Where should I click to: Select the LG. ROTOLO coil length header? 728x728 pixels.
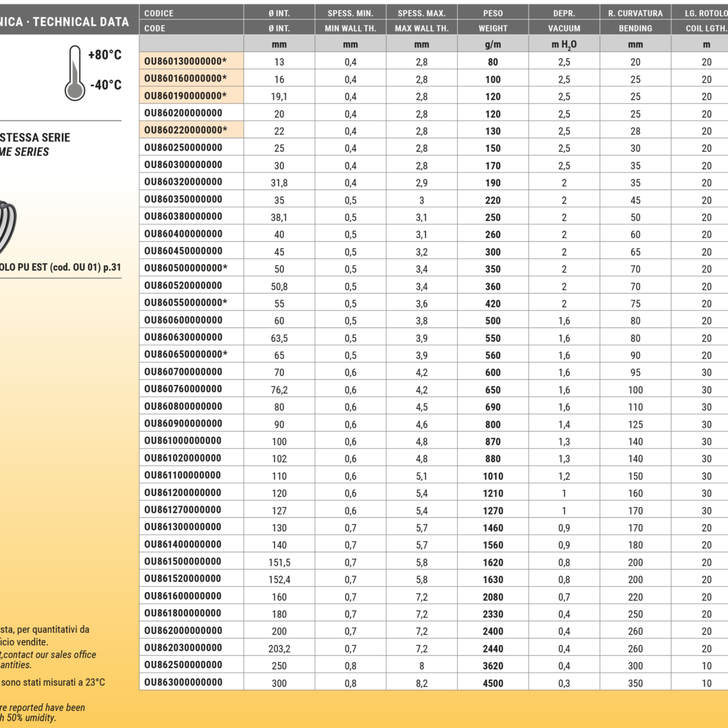click(706, 13)
